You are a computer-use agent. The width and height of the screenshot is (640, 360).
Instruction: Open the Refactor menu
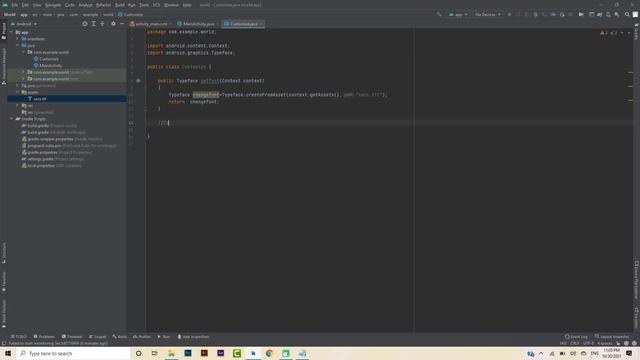point(103,5)
